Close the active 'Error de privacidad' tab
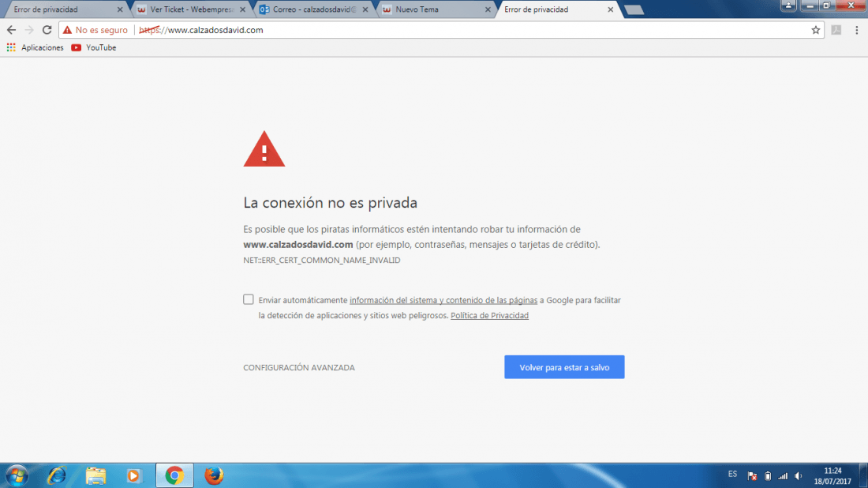 tap(611, 9)
